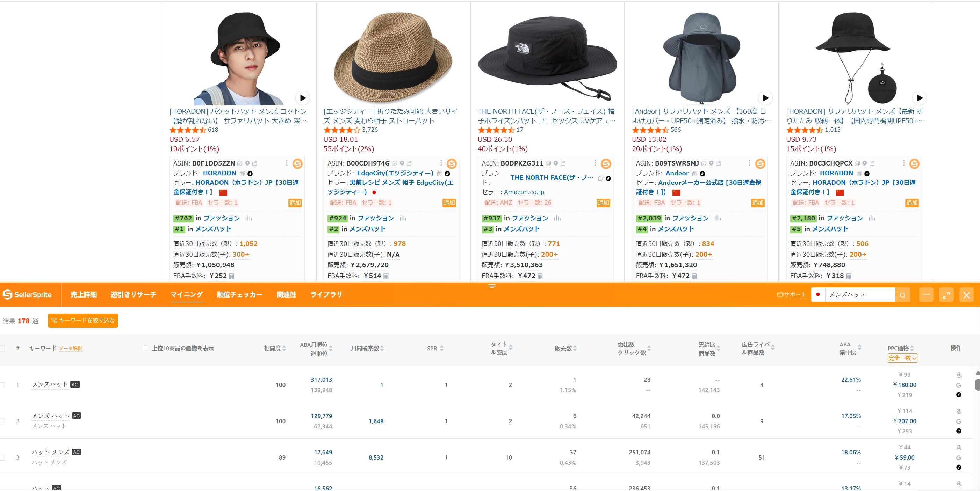Click brand link THE NORTH FACE
The height and width of the screenshot is (491, 980).
click(552, 178)
